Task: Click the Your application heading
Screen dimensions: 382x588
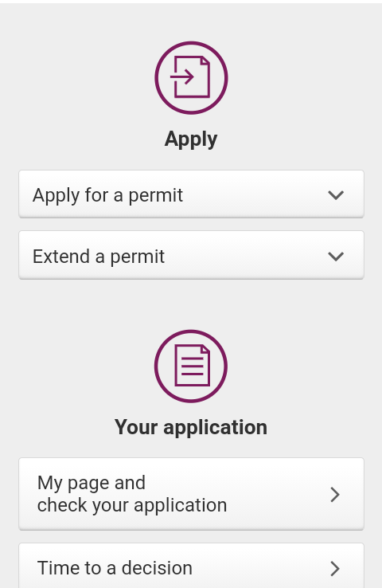Action: click(x=191, y=427)
